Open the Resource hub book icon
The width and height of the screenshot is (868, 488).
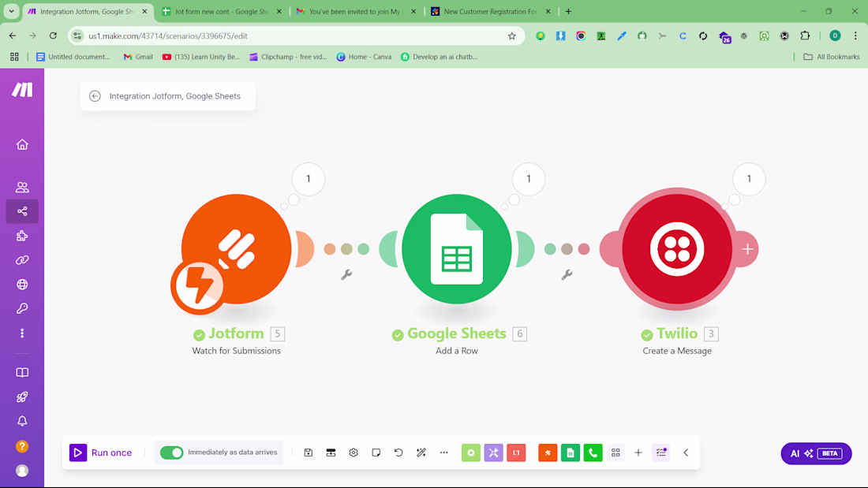(22, 372)
